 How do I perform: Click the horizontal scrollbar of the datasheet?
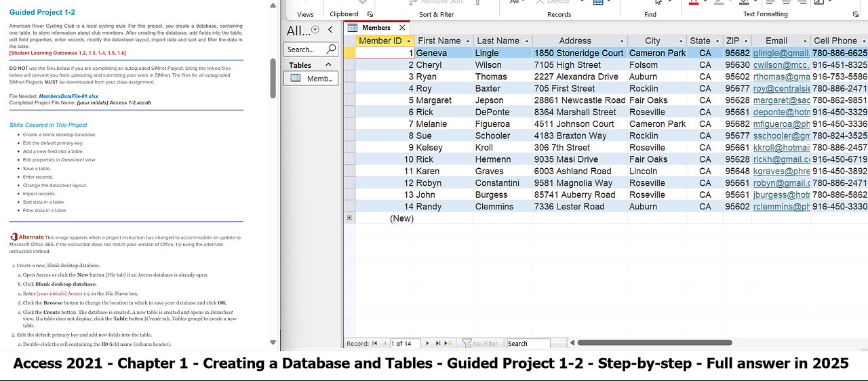click(x=654, y=343)
